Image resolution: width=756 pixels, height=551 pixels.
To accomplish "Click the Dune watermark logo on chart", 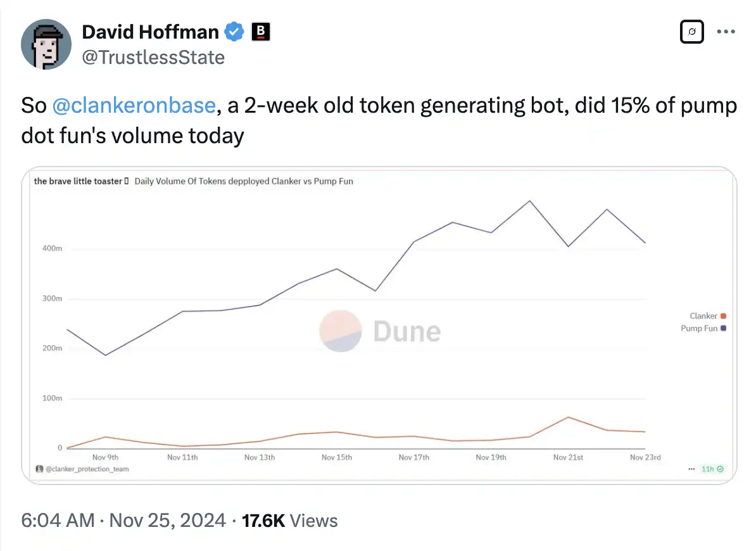I will (380, 331).
